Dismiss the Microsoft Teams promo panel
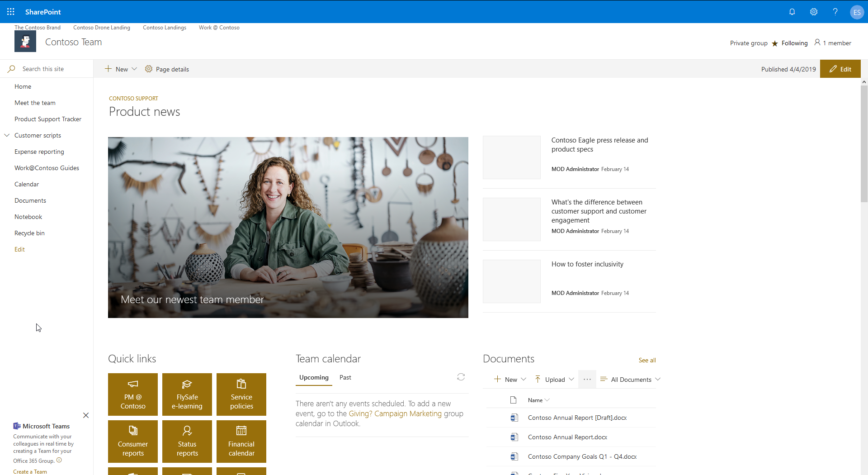The height and width of the screenshot is (475, 868). [x=86, y=415]
